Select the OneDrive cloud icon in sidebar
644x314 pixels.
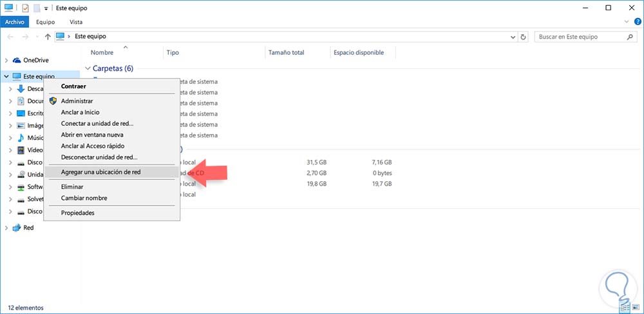pos(17,60)
